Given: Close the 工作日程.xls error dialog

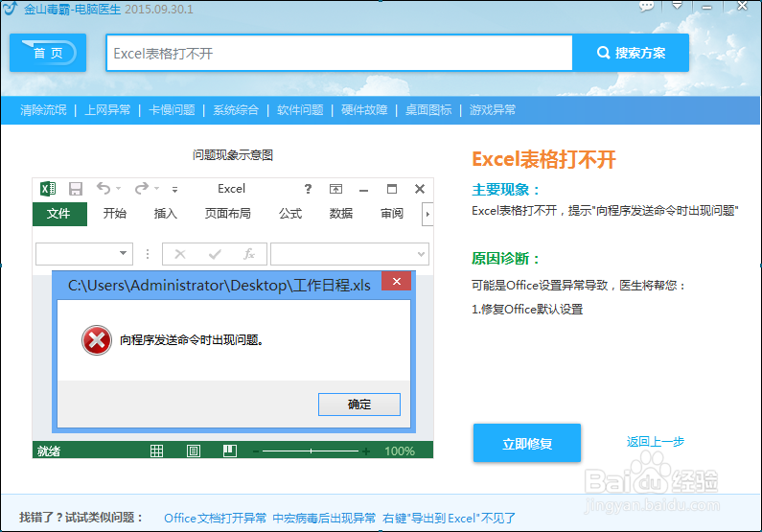Looking at the screenshot, I should click(x=397, y=281).
